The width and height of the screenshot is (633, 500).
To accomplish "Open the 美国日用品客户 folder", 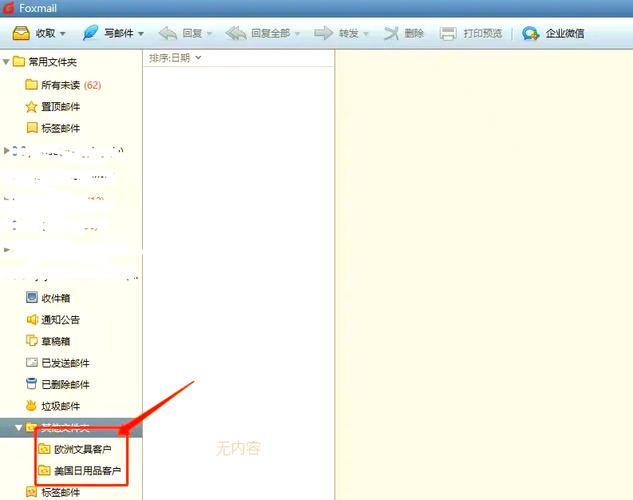I will coord(88,471).
